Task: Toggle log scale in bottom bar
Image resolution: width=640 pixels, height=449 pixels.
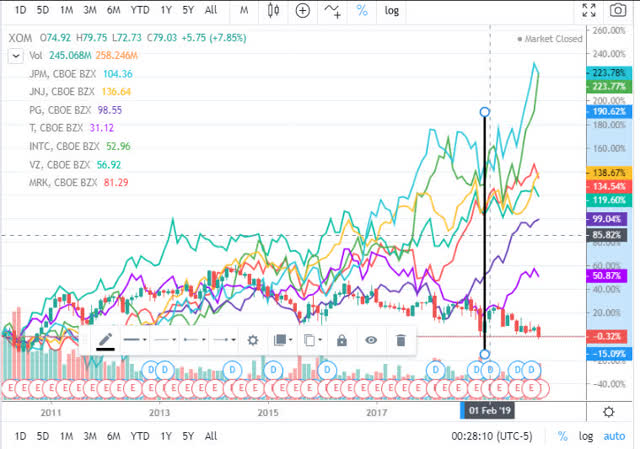Action: (586, 436)
